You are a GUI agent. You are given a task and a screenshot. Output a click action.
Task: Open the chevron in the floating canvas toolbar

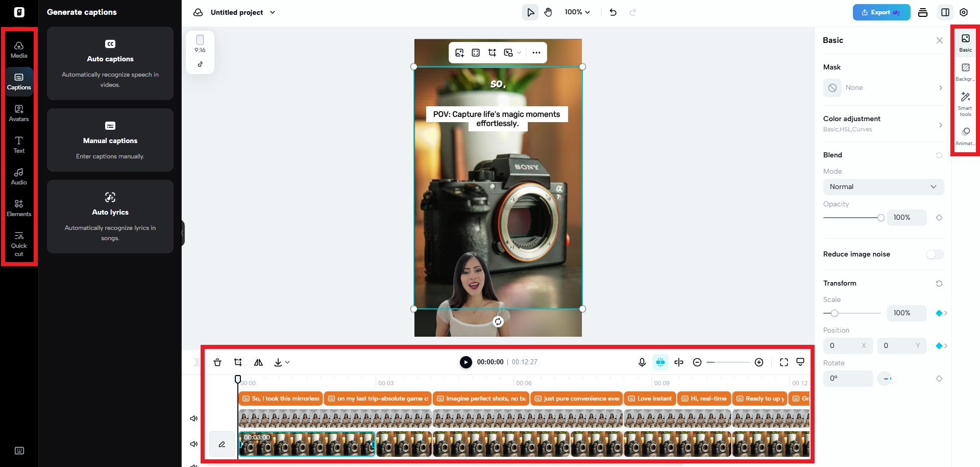[x=519, y=53]
